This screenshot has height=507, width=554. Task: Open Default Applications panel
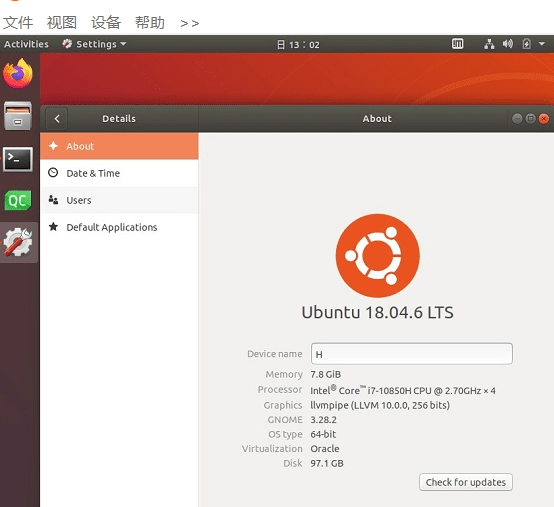[119, 227]
